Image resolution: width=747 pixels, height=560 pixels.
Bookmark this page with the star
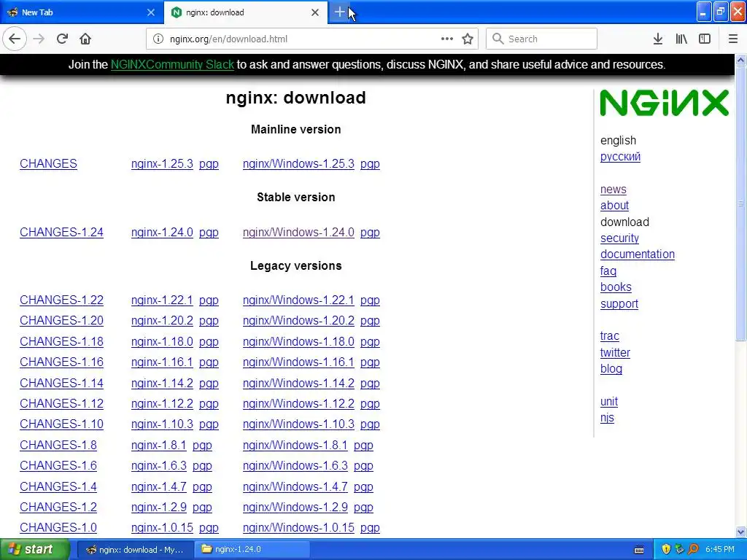[468, 39]
